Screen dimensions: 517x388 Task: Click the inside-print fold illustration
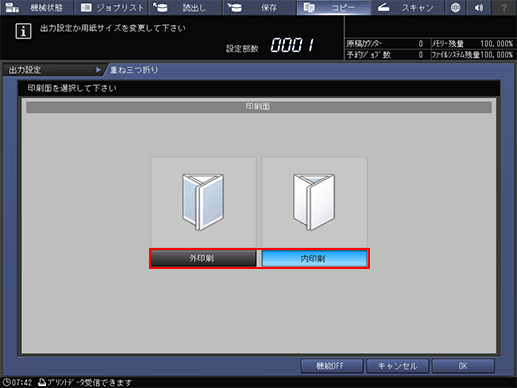(x=314, y=202)
